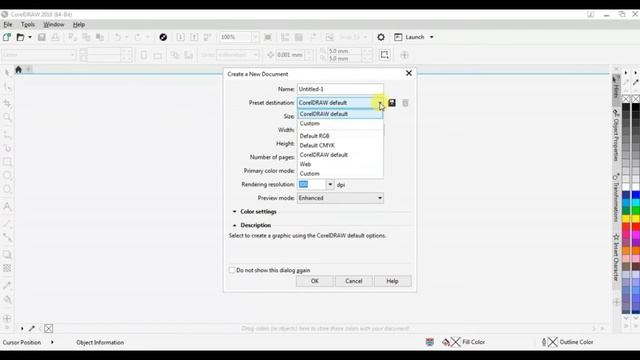The height and width of the screenshot is (360, 640).
Task: Click the Object Information status text
Action: (100, 342)
